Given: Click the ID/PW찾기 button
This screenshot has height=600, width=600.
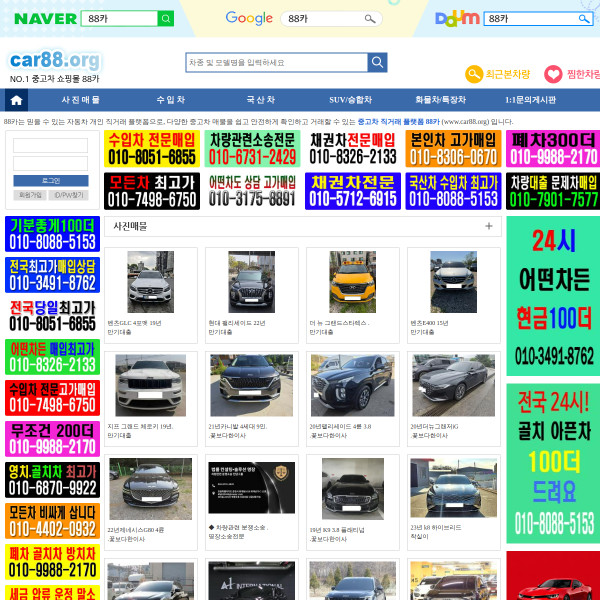Looking at the screenshot, I should [x=69, y=195].
